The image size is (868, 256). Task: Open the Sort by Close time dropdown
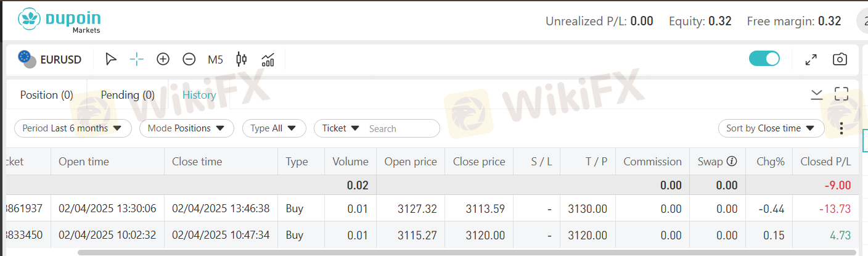click(771, 128)
